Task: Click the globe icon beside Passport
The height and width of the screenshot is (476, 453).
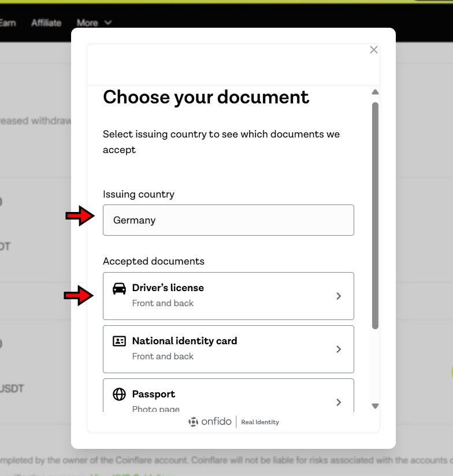Action: coord(120,395)
